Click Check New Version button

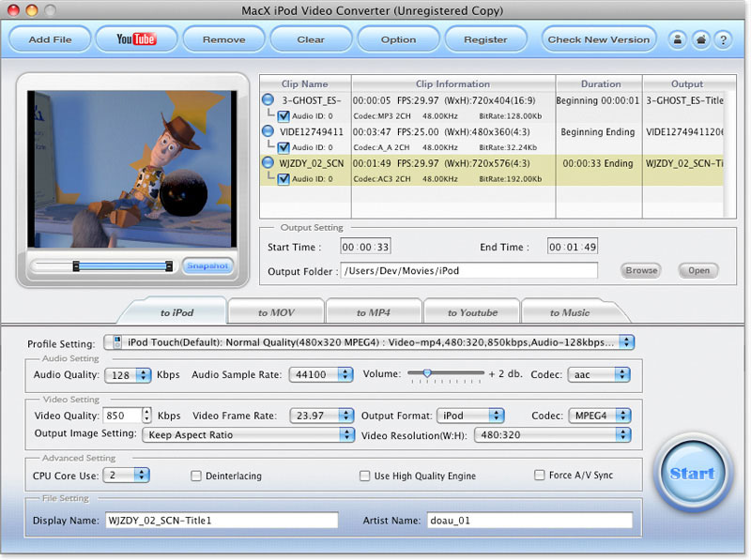[x=599, y=39]
